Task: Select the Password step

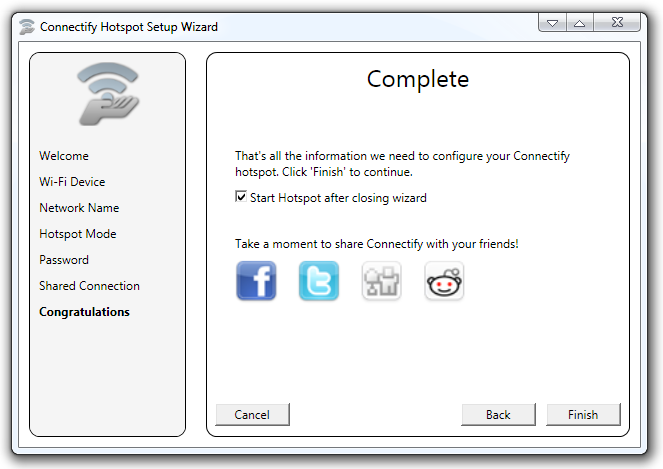Action: click(64, 260)
